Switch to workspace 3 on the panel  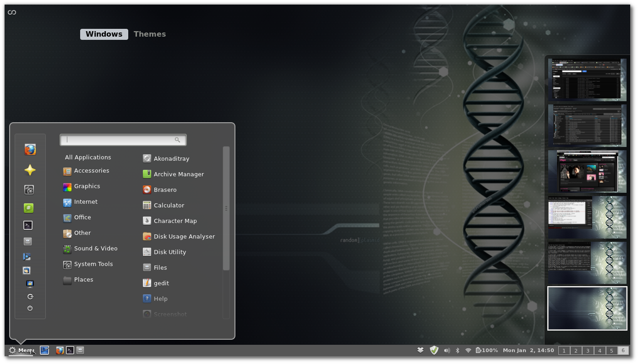pyautogui.click(x=588, y=350)
